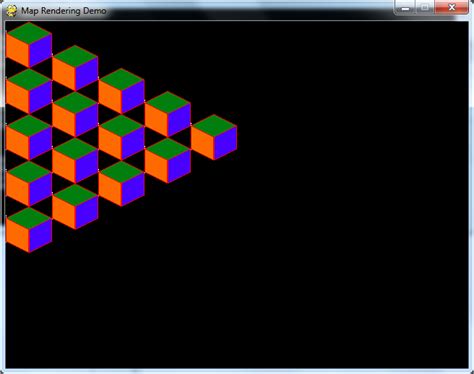Click the pygame snake icon in title bar
This screenshot has width=474, height=374.
(12, 11)
